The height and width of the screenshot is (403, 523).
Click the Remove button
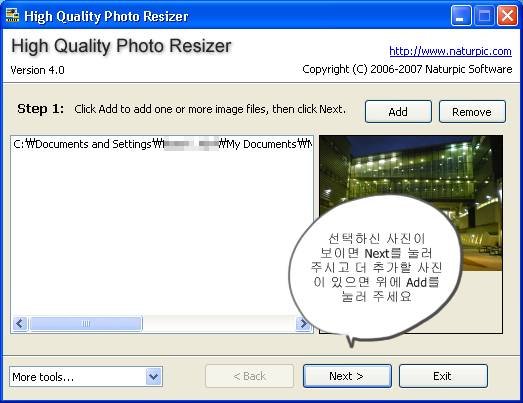coord(472,112)
